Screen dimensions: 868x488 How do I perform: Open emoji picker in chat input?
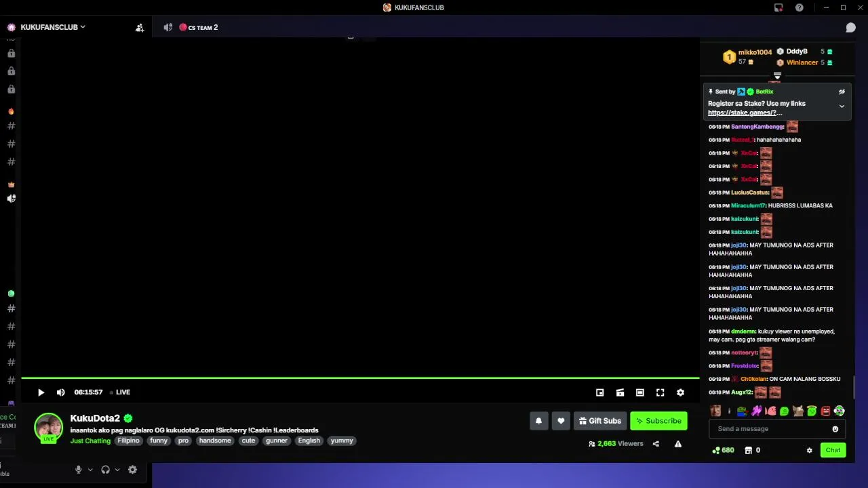click(835, 429)
